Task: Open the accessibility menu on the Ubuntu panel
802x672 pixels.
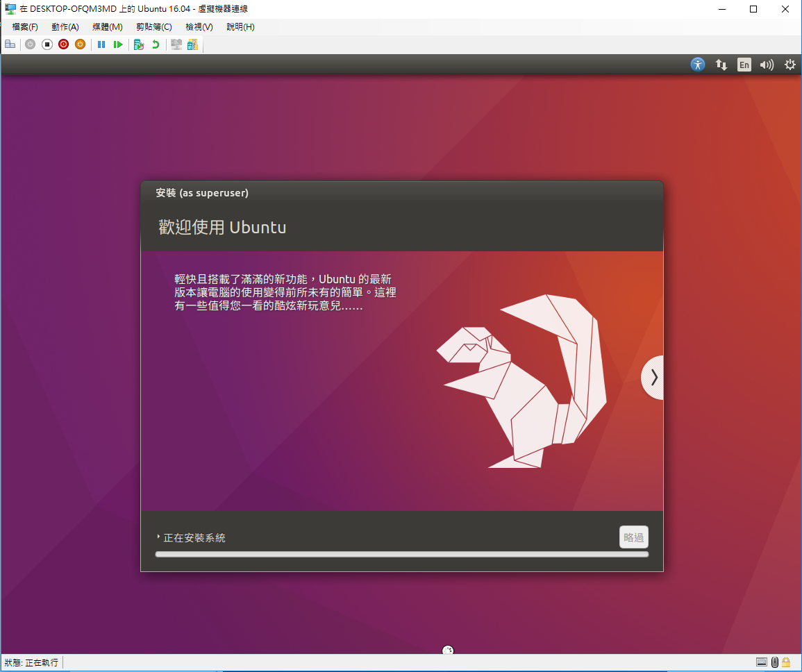Action: pyautogui.click(x=697, y=64)
